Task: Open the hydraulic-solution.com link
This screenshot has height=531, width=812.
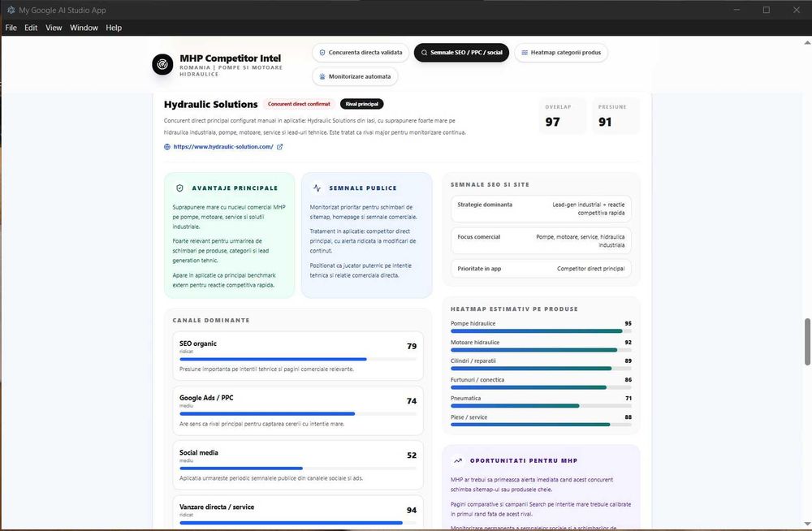Action: tap(223, 147)
